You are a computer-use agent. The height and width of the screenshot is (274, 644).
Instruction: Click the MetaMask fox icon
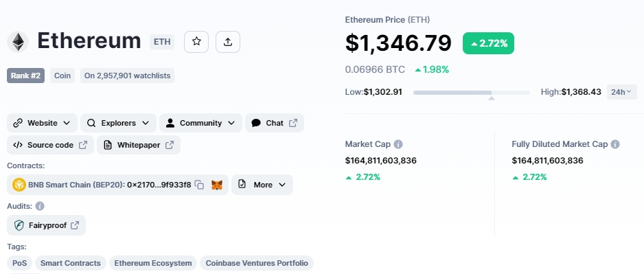217,185
